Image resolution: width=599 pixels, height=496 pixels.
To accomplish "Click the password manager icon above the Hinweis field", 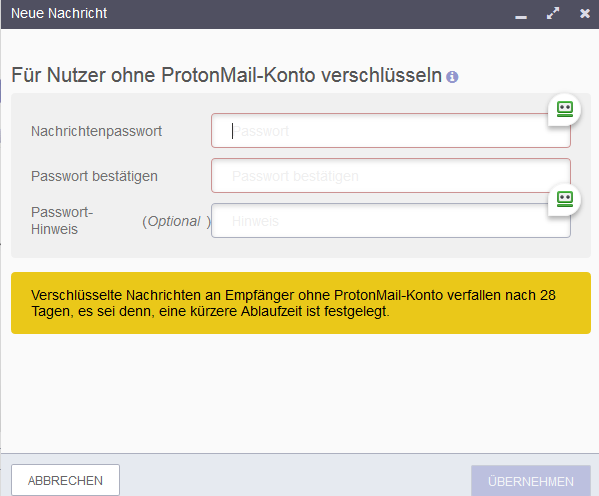I will 565,199.
